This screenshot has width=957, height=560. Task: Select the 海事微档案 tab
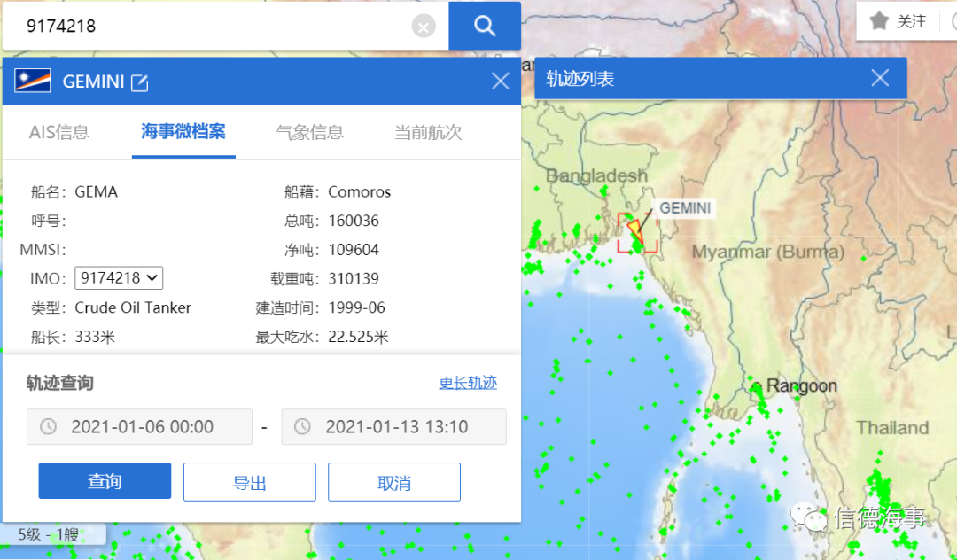click(183, 132)
